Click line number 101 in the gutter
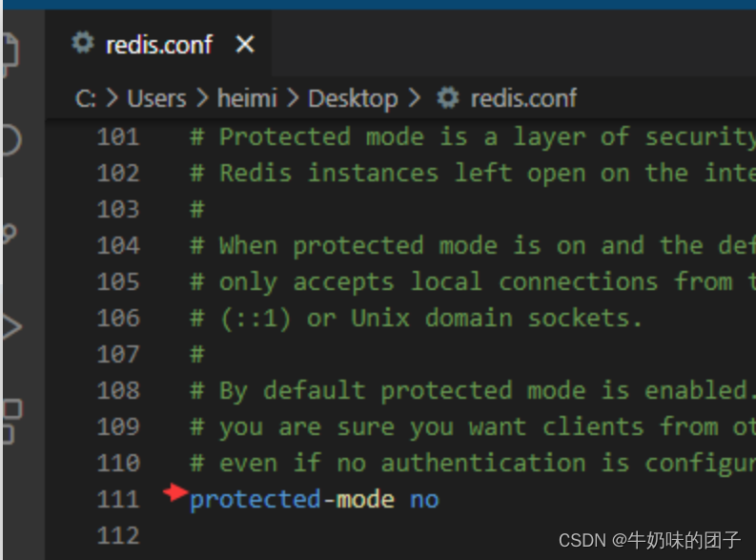The width and height of the screenshot is (756, 560). click(x=118, y=137)
